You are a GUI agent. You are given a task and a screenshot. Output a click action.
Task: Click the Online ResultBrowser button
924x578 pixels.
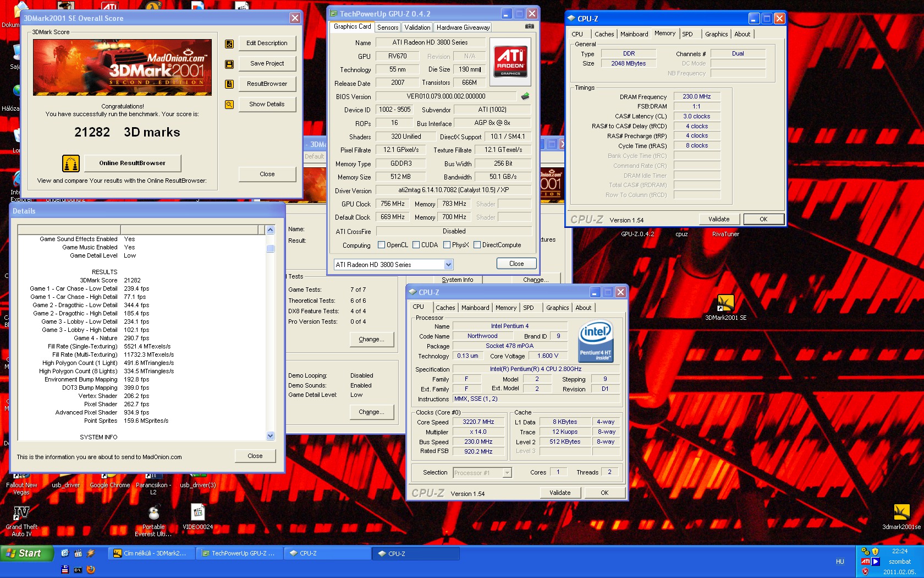pyautogui.click(x=132, y=163)
